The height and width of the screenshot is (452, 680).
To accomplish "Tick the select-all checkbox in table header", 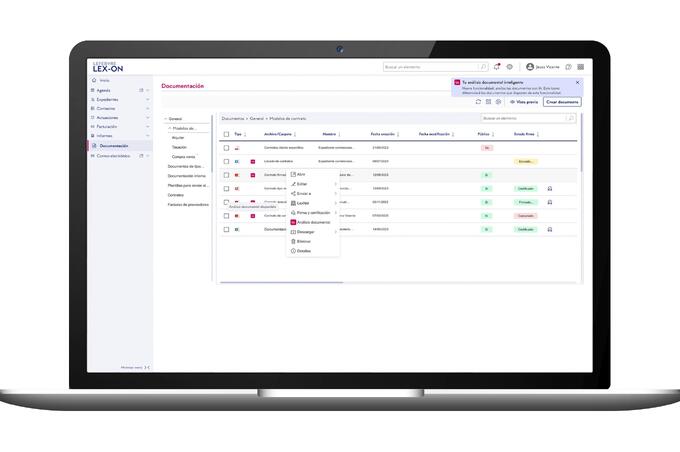I will point(226,134).
